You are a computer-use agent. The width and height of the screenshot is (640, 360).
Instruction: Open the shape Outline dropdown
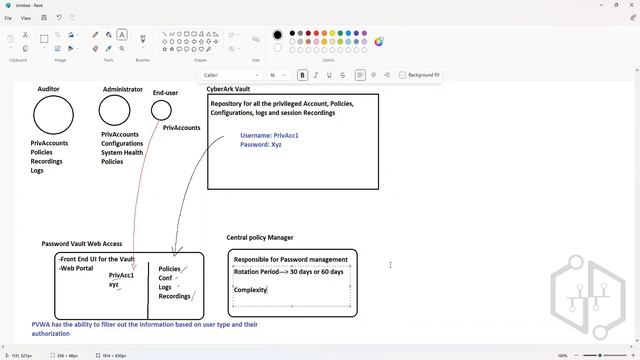[x=234, y=35]
